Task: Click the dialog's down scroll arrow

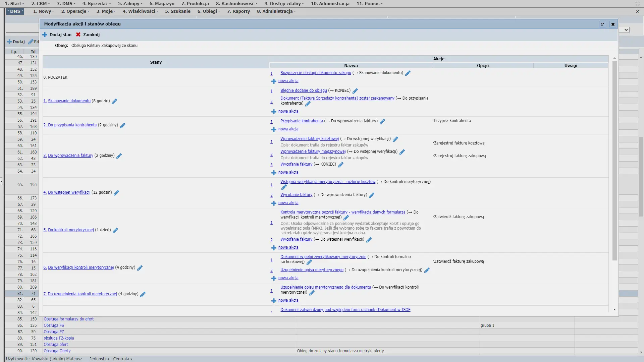Action: (x=614, y=309)
